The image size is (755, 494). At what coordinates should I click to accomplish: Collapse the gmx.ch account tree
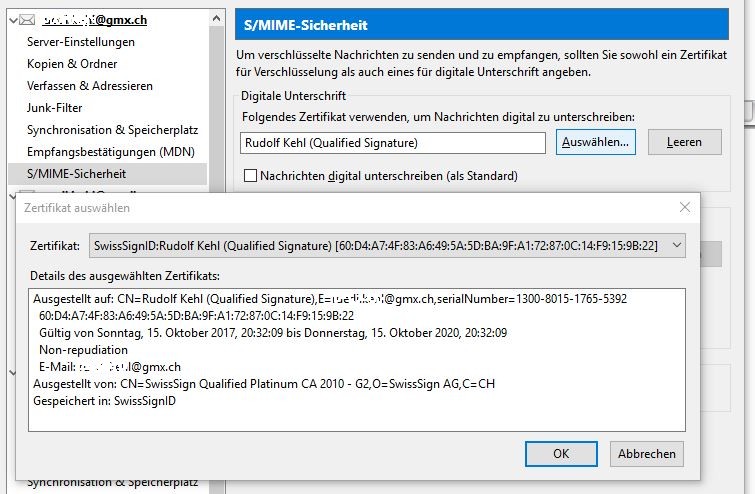point(13,20)
